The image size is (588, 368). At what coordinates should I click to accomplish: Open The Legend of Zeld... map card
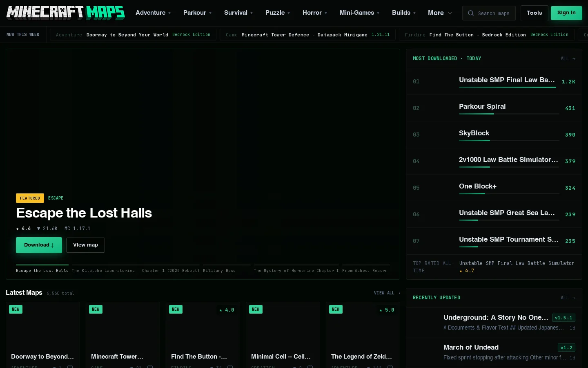pos(363,335)
